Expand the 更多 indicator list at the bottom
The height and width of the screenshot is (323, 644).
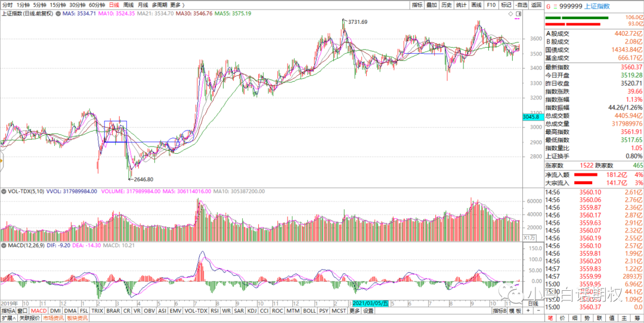(355, 310)
